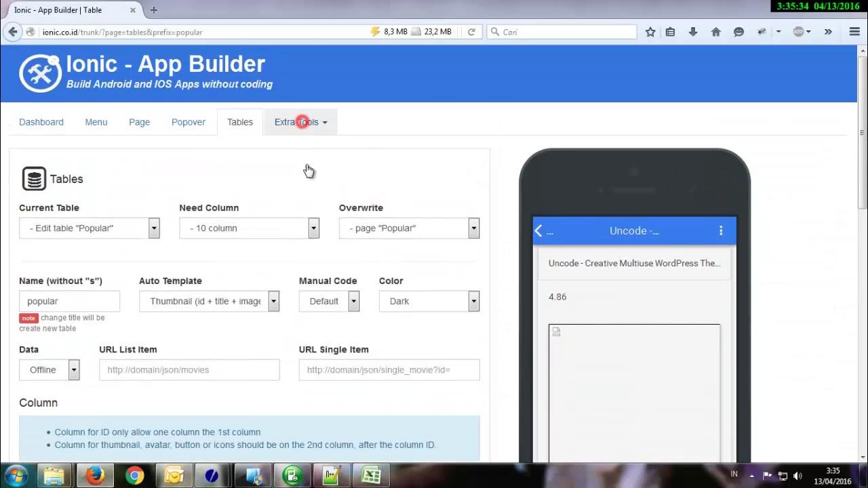Go to the Dashboard tab
Viewport: 868px width, 488px height.
click(41, 122)
